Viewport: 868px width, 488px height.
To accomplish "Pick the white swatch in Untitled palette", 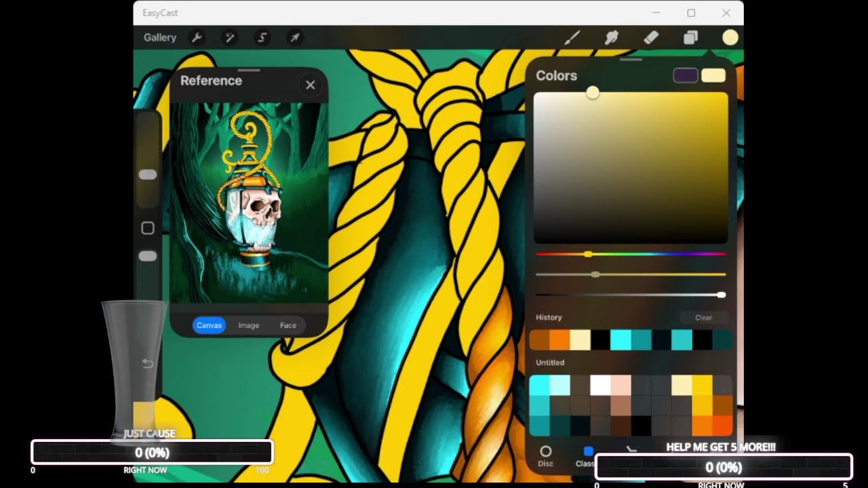I will tap(600, 386).
